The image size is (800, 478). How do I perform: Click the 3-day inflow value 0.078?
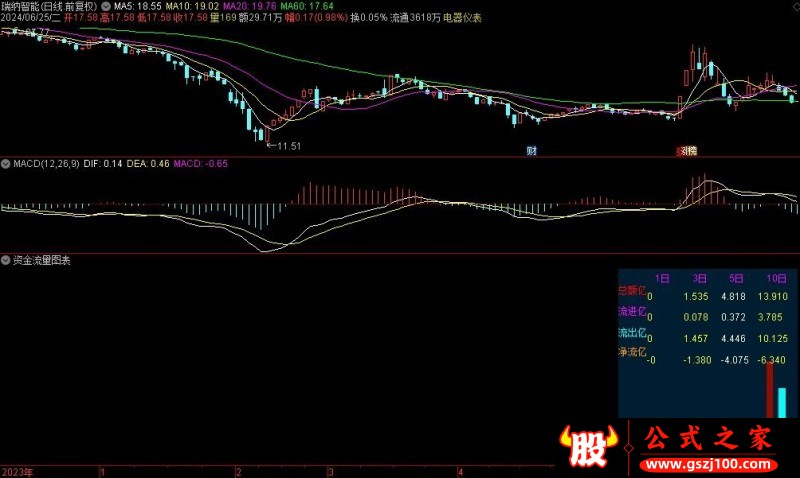tap(696, 317)
